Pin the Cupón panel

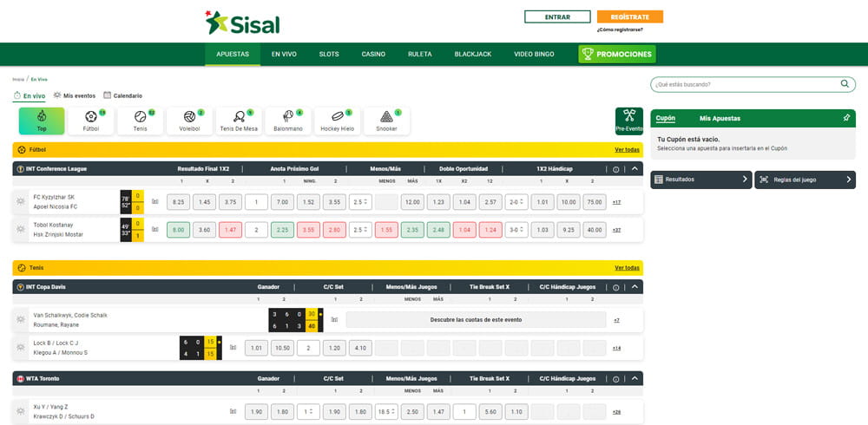point(846,118)
